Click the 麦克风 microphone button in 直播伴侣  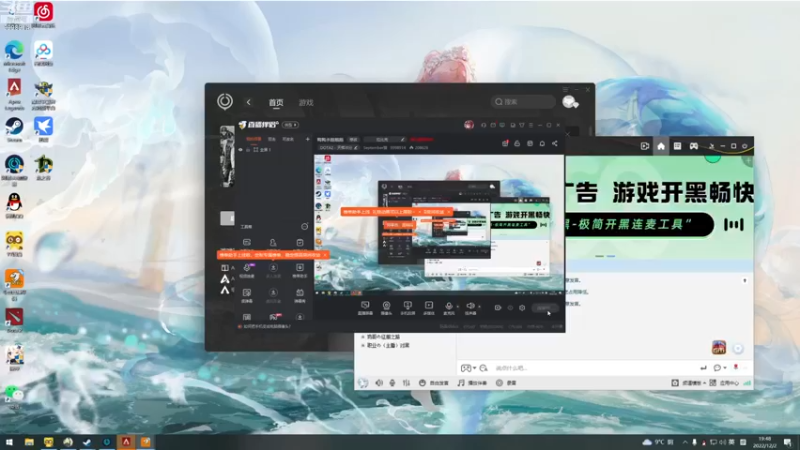point(448,308)
